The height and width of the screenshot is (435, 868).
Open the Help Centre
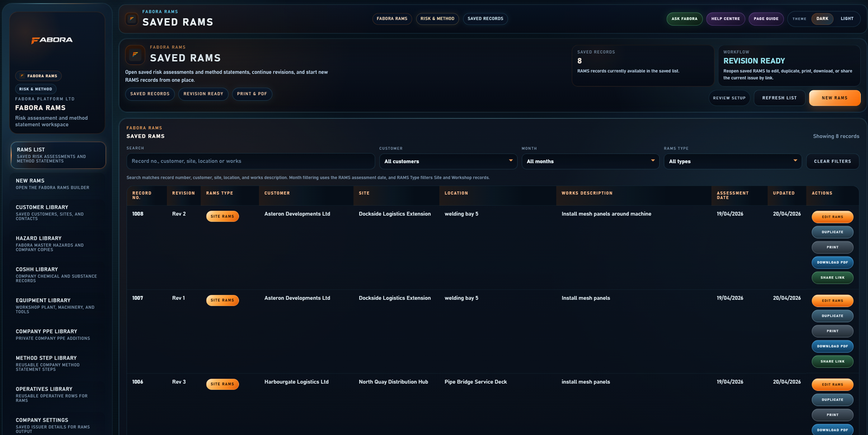pyautogui.click(x=725, y=18)
